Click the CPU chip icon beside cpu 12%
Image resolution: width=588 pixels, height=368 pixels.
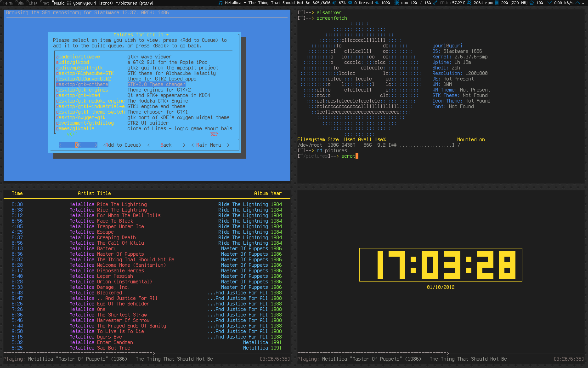tap(396, 3)
